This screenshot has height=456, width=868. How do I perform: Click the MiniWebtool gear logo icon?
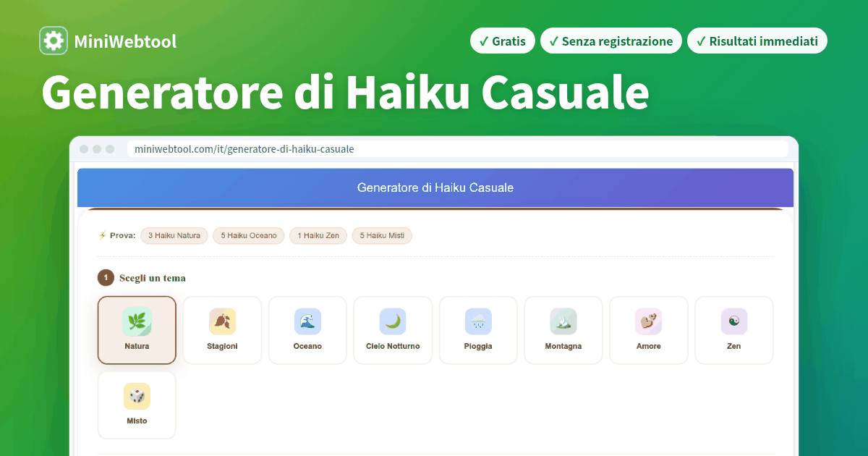point(54,41)
